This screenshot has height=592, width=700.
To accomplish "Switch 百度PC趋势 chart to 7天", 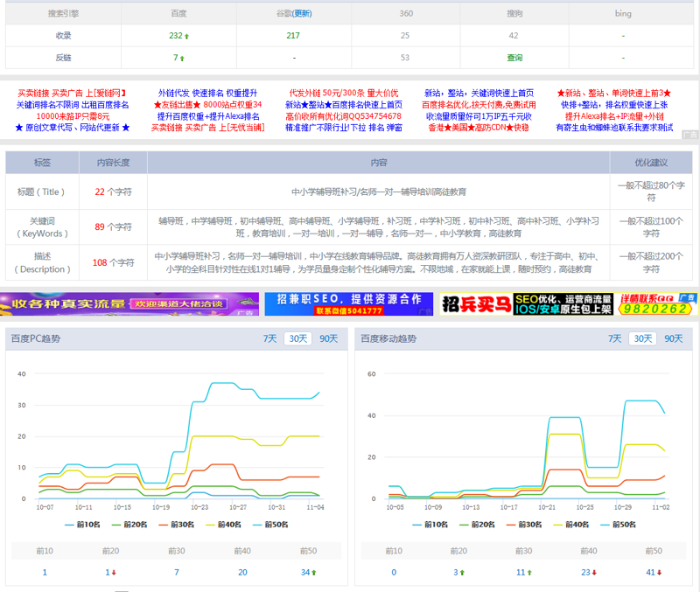I will tap(269, 338).
